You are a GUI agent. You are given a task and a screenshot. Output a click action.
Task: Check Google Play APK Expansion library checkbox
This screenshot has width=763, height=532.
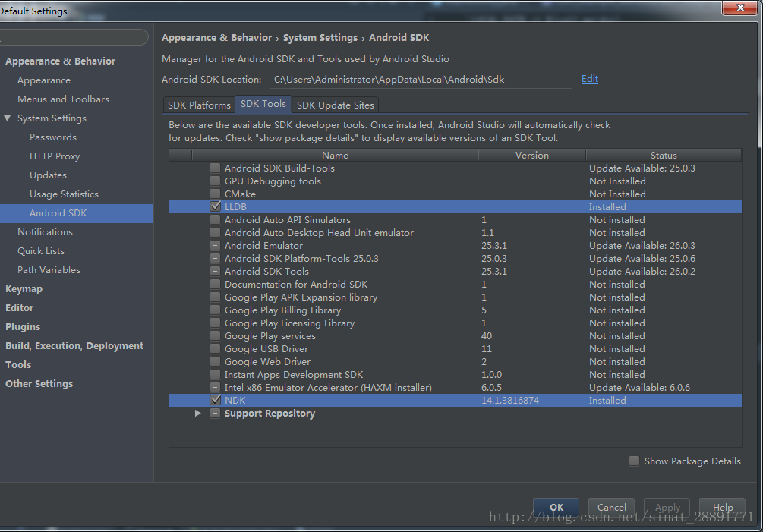[215, 297]
